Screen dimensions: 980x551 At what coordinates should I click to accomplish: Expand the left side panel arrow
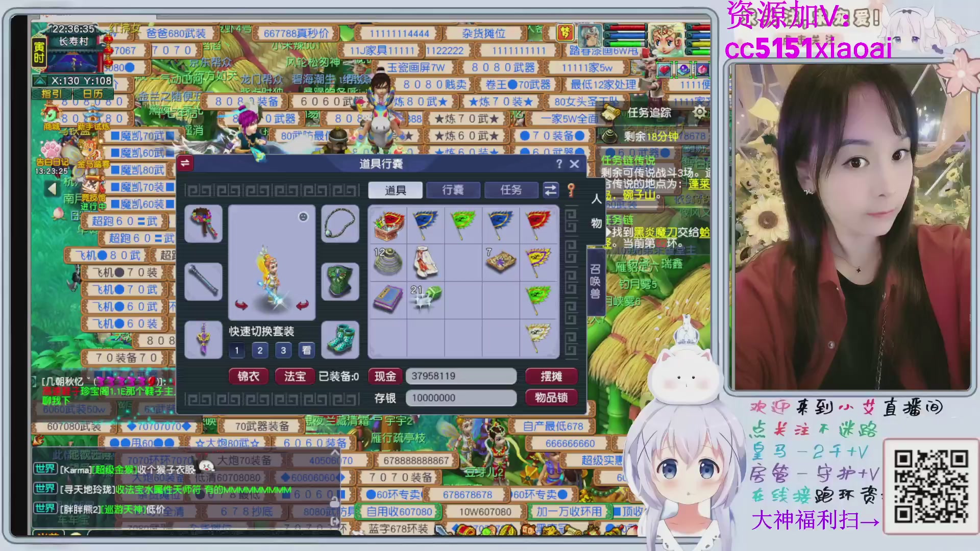coord(52,189)
